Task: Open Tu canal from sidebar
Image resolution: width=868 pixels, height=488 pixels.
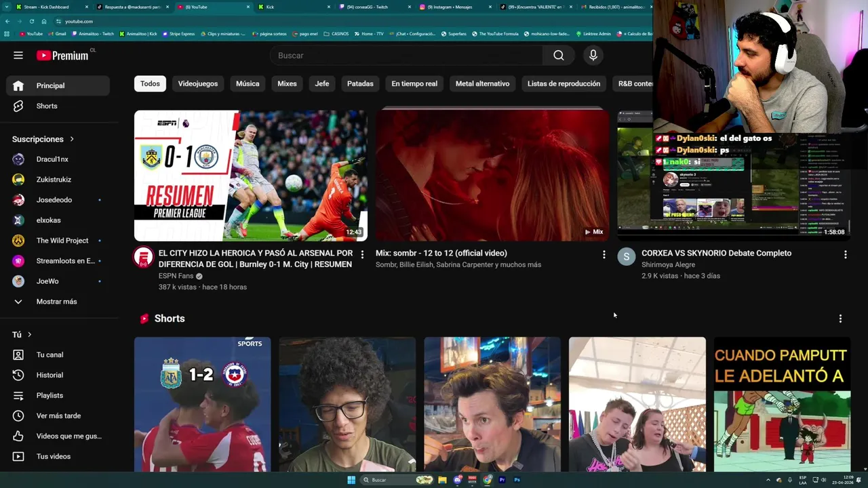Action: coord(58,354)
